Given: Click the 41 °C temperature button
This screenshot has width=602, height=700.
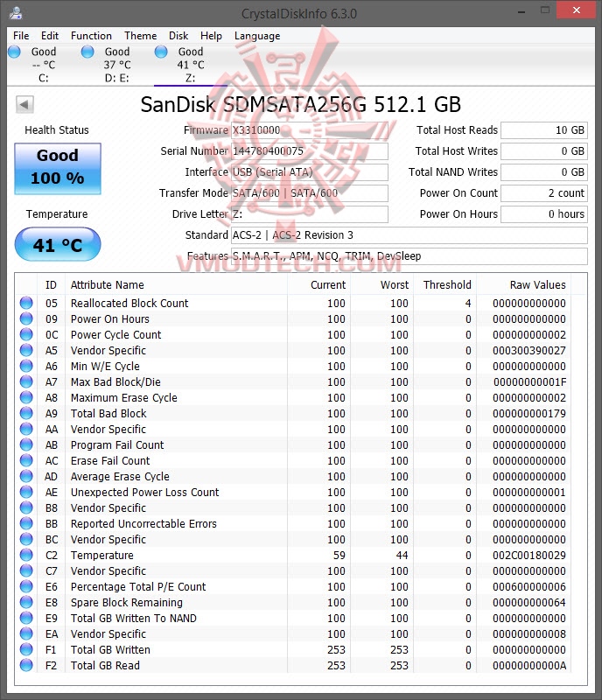Looking at the screenshot, I should click(58, 244).
